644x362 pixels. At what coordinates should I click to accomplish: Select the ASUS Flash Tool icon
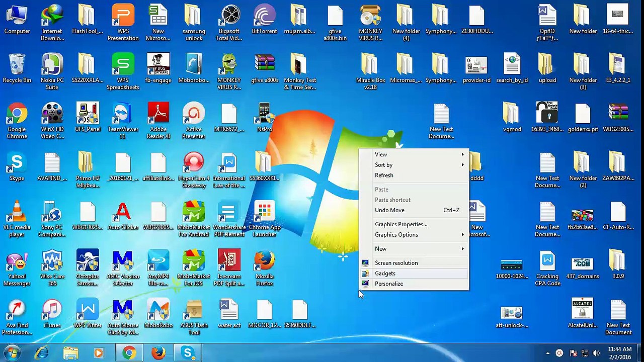(x=194, y=318)
